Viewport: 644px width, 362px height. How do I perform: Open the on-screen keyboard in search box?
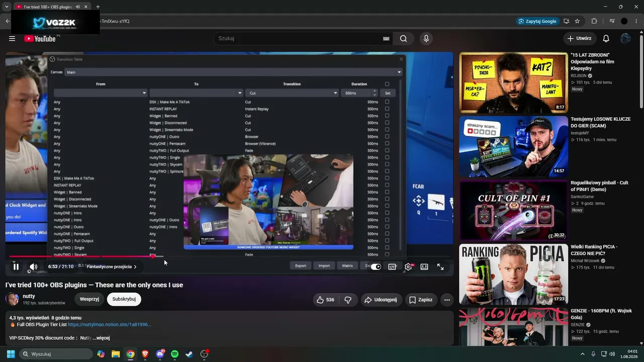point(386,39)
